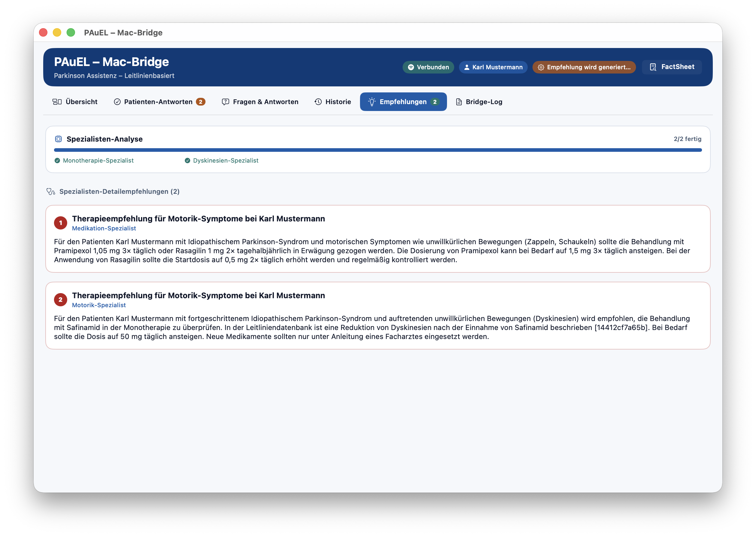Screen dimensions: 756x537
Task: Click the person icon beside Karl Mustermann
Action: point(466,67)
